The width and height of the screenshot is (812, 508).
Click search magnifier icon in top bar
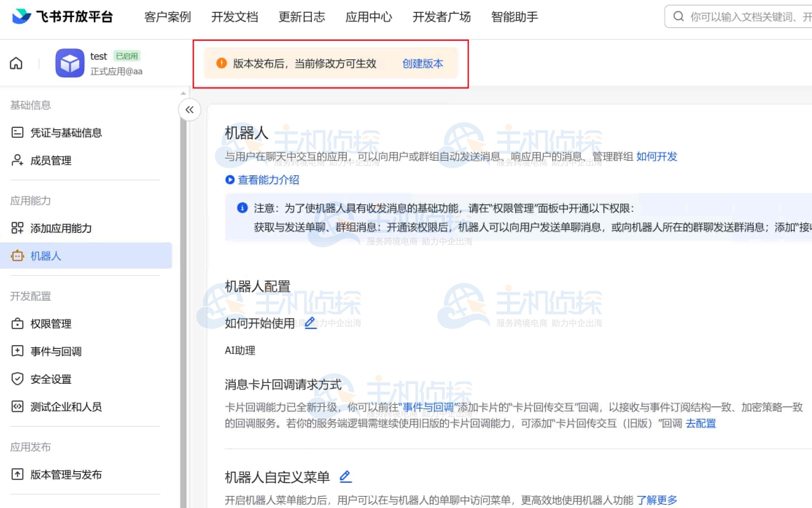pyautogui.click(x=678, y=16)
